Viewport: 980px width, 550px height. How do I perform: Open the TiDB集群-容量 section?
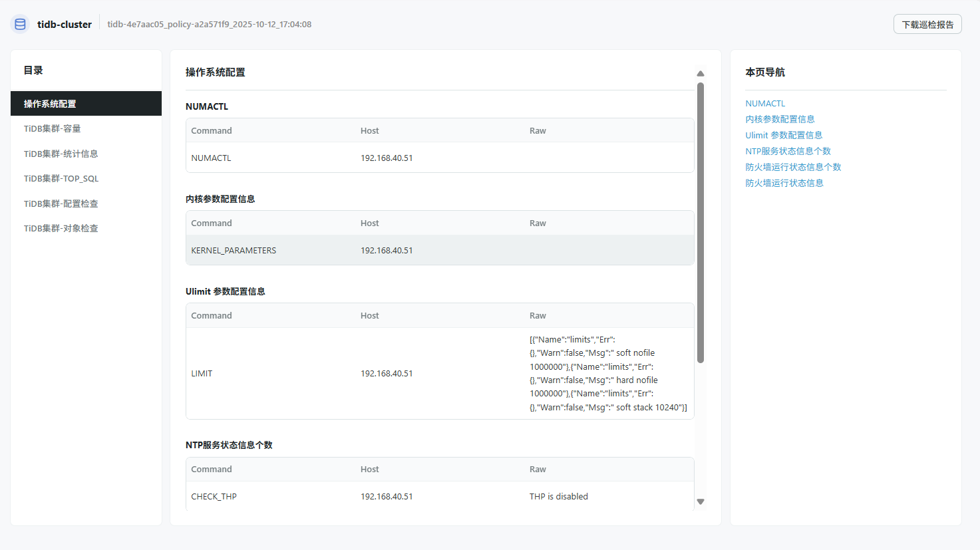pyautogui.click(x=53, y=129)
